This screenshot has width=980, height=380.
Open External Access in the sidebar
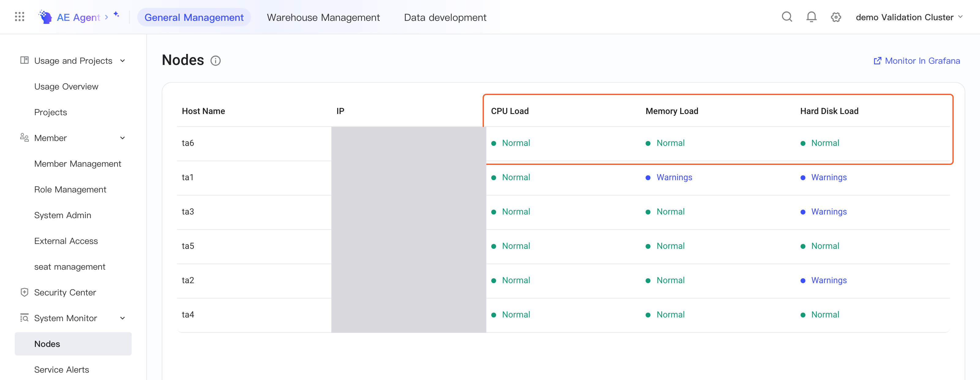(66, 241)
